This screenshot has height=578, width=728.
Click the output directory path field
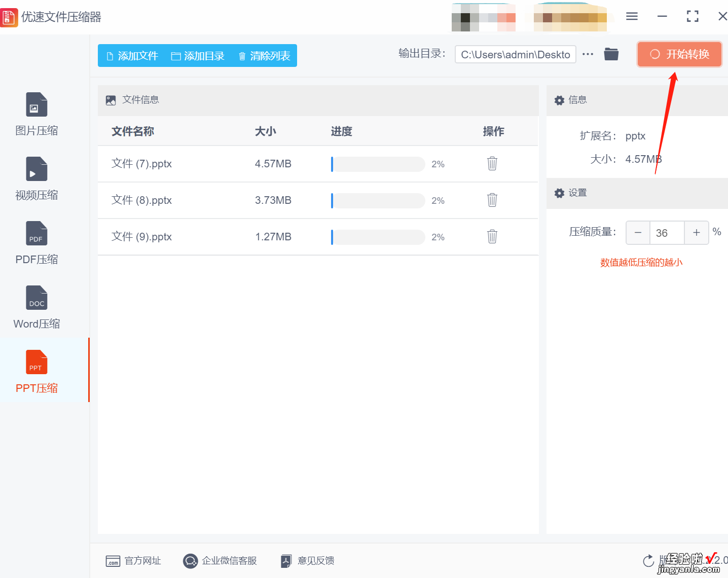(516, 54)
